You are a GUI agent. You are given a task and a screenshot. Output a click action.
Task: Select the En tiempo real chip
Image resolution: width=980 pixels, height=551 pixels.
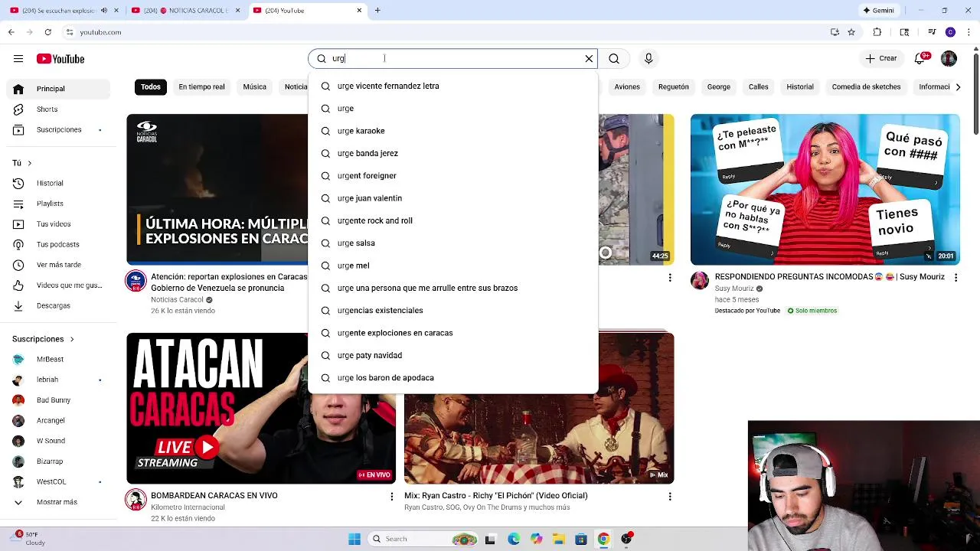[x=201, y=86]
